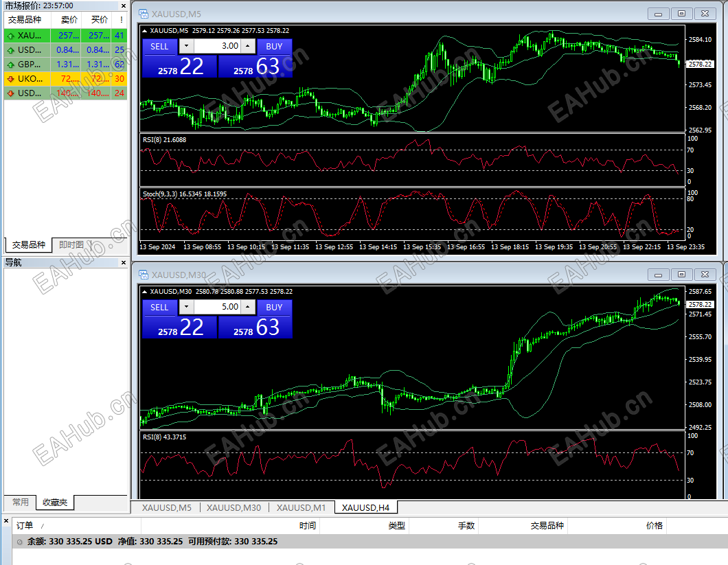Maximize the XAUUSD,M5 chart window
Viewport: 728px width, 565px height.
coord(681,14)
